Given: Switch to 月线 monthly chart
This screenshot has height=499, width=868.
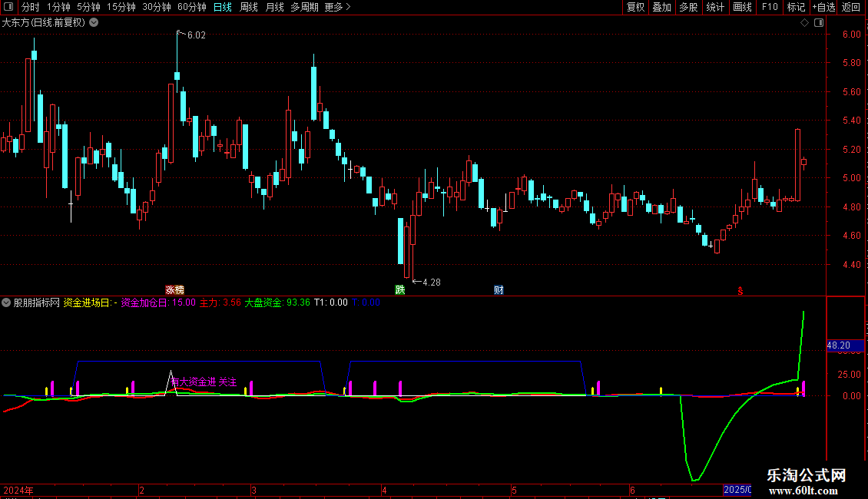Looking at the screenshot, I should click(x=274, y=7).
